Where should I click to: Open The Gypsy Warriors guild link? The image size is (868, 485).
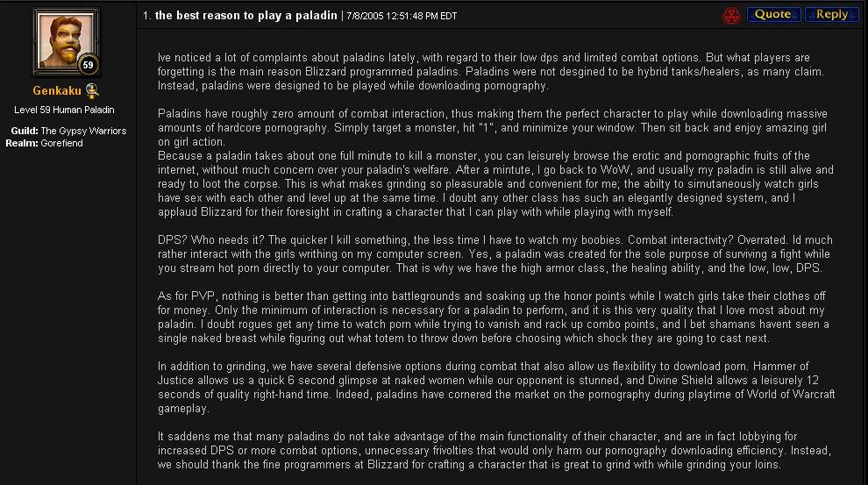click(x=83, y=131)
